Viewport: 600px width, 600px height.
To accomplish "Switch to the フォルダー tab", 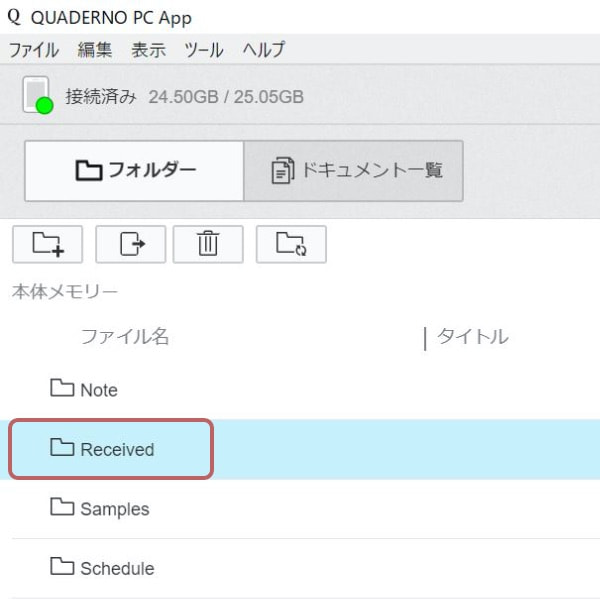I will coord(134,170).
